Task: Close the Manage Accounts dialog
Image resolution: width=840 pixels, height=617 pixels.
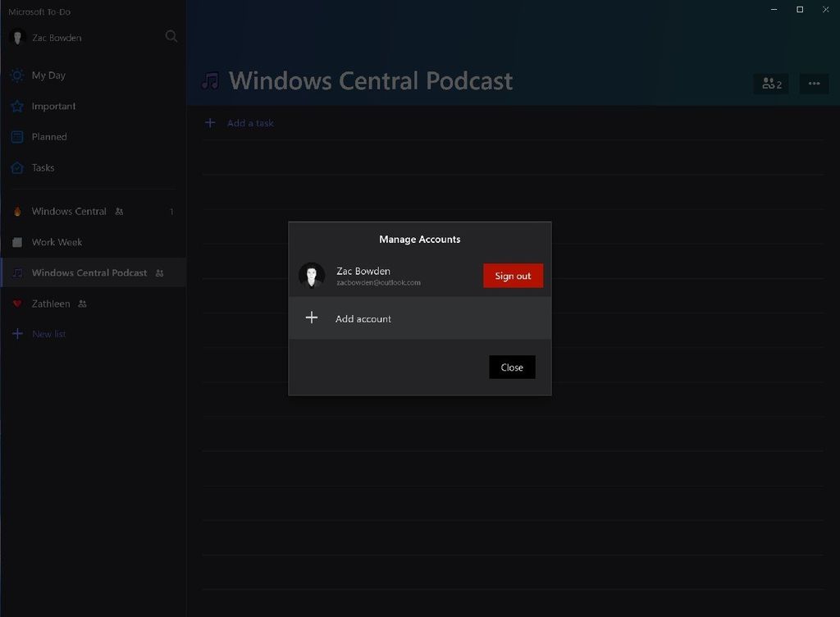Action: click(x=512, y=367)
